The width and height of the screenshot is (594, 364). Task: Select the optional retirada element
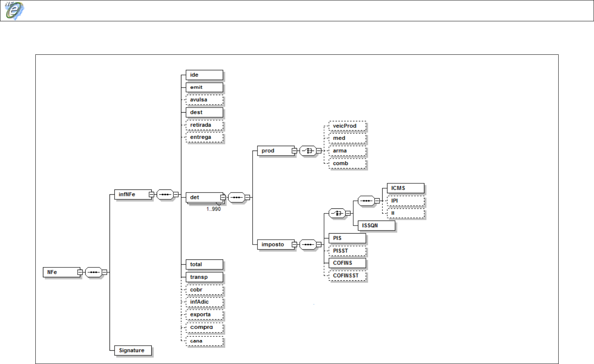point(205,125)
